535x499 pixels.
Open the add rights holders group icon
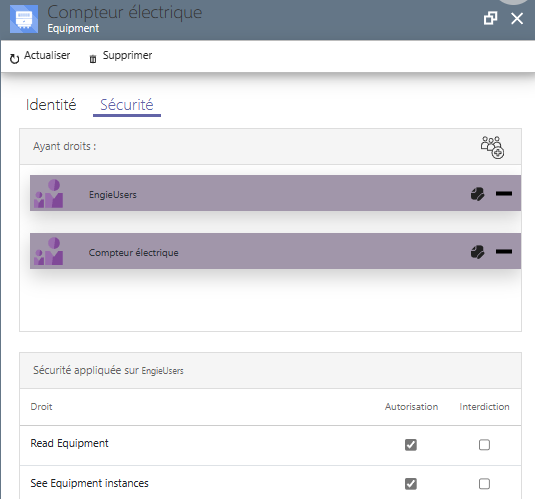tap(492, 147)
